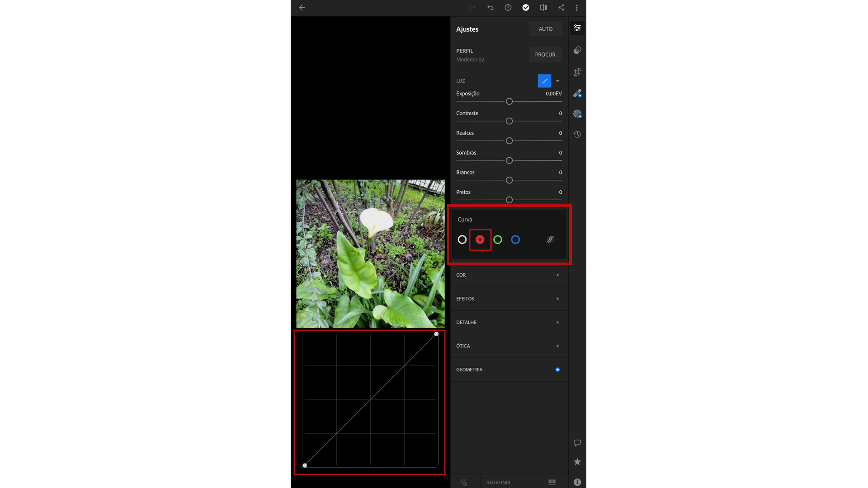Click the Contraste slider handle
This screenshot has width=868, height=488.
509,121
